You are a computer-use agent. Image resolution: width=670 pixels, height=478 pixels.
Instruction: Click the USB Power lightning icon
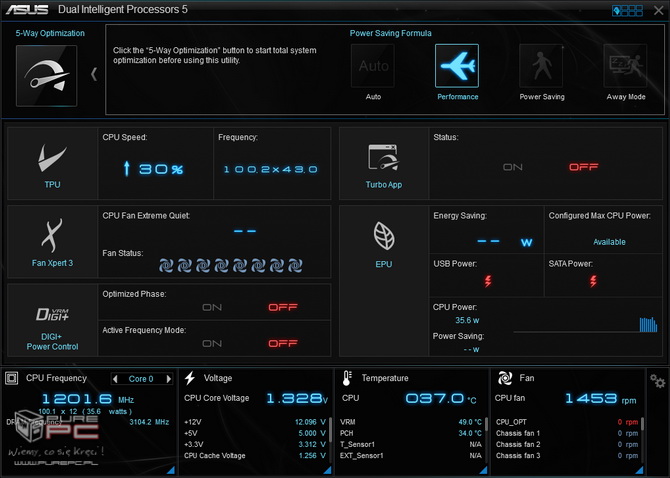pos(488,281)
